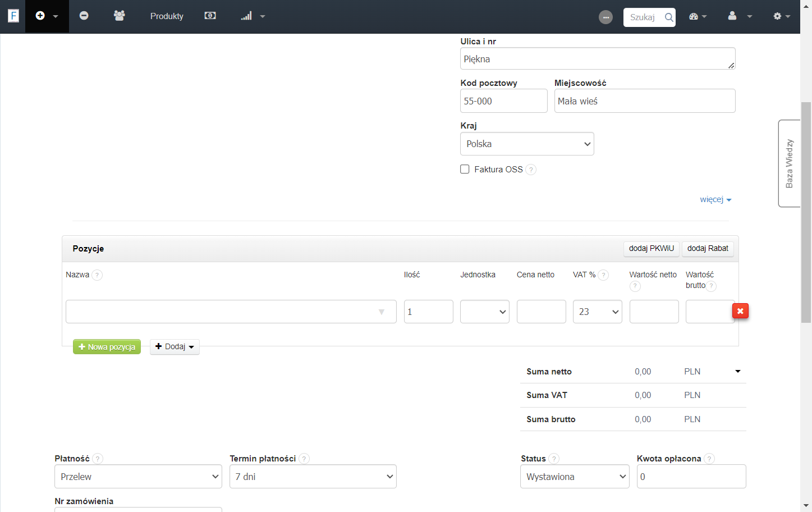Open the signal bars reports menu
This screenshot has height=512, width=812.
(x=253, y=16)
